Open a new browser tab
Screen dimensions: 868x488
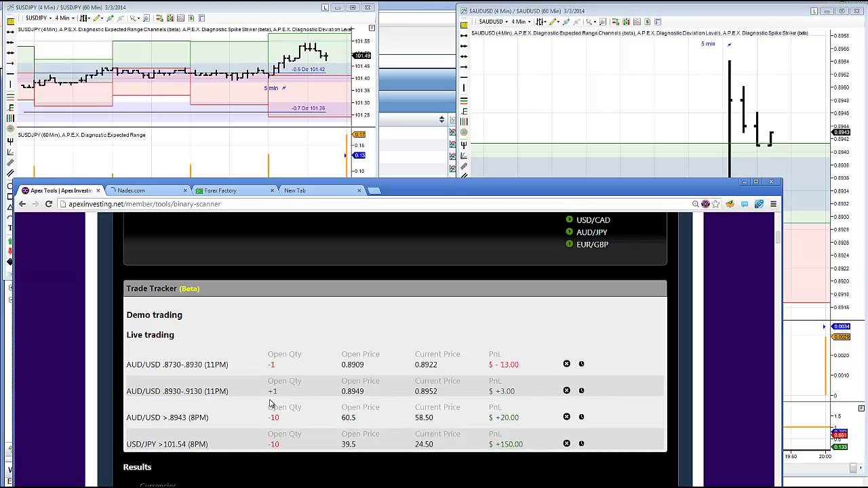pyautogui.click(x=374, y=190)
